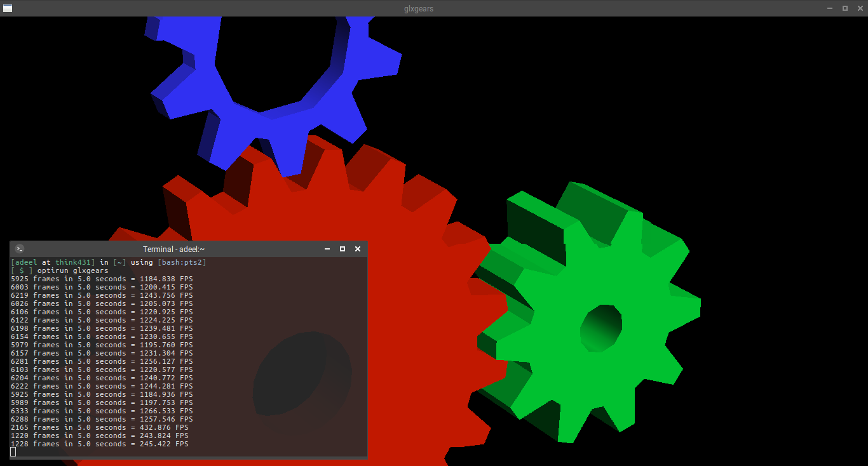Click the line ending in 1205.073 FPS
Image resolution: width=868 pixels, height=466 pixels.
tap(102, 303)
